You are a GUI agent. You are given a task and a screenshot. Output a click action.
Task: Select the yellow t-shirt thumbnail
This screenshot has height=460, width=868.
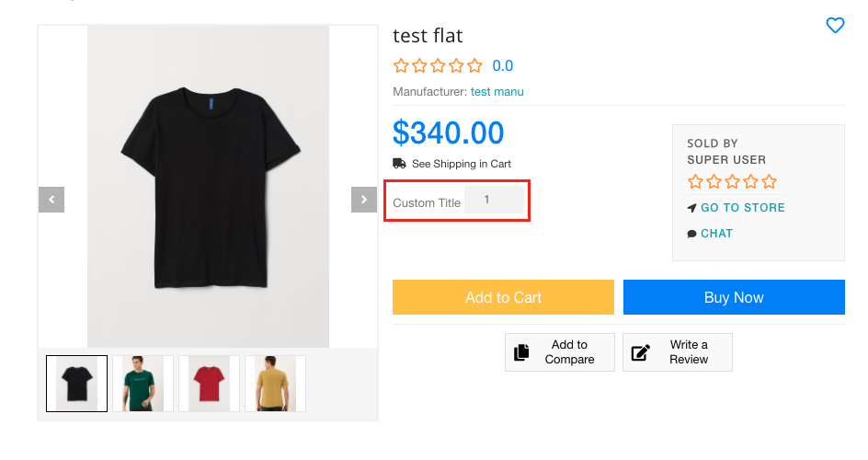click(x=275, y=384)
